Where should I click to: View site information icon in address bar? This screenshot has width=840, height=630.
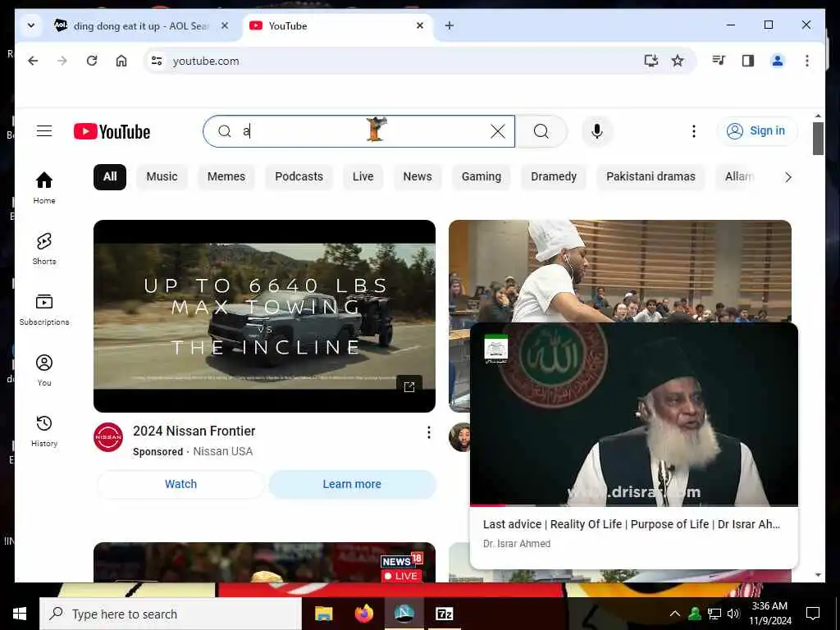pyautogui.click(x=157, y=61)
